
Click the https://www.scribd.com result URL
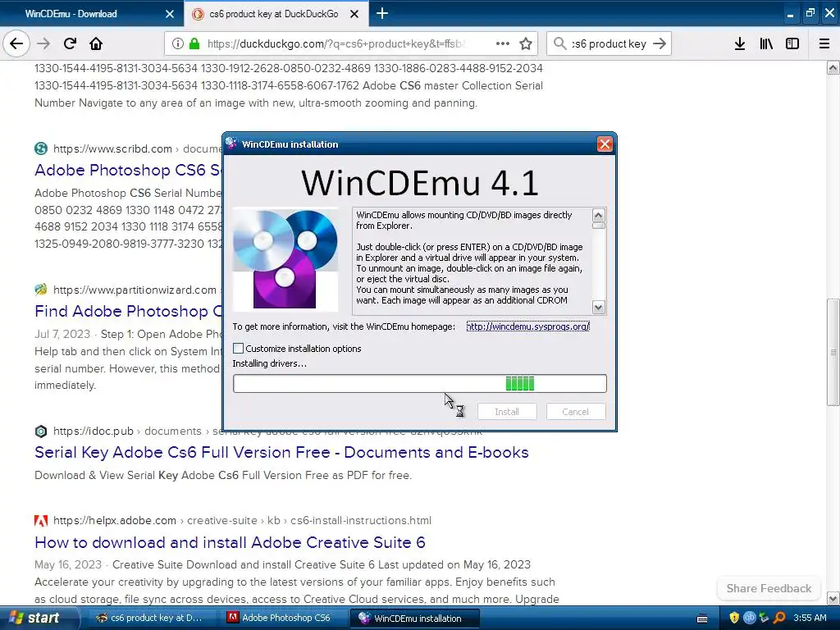click(x=112, y=148)
